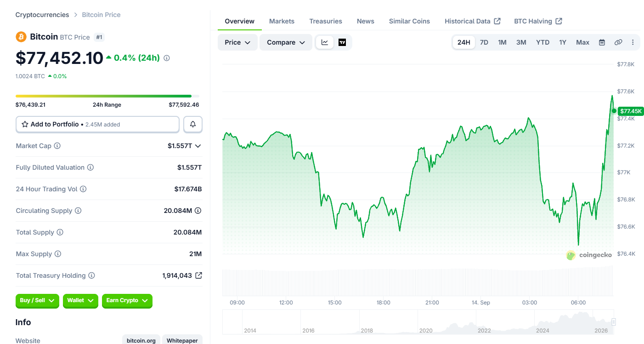Click the 1,914,043 treasury holding value

(177, 275)
